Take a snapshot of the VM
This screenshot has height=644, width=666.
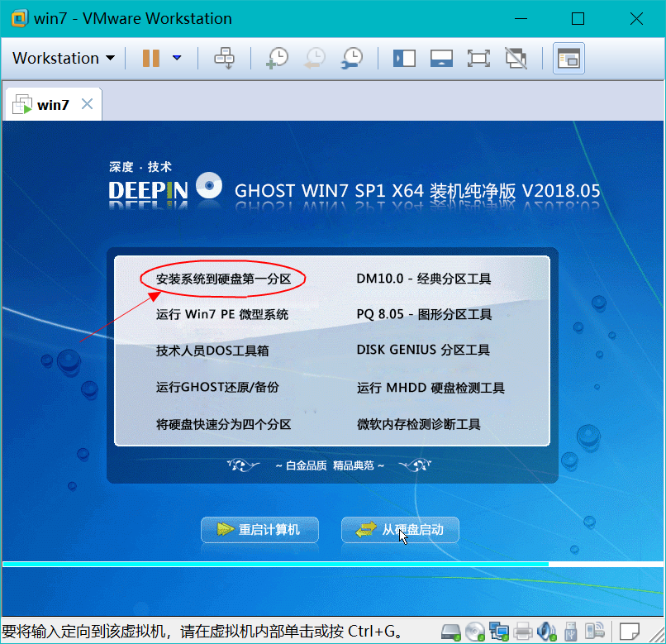tap(277, 58)
